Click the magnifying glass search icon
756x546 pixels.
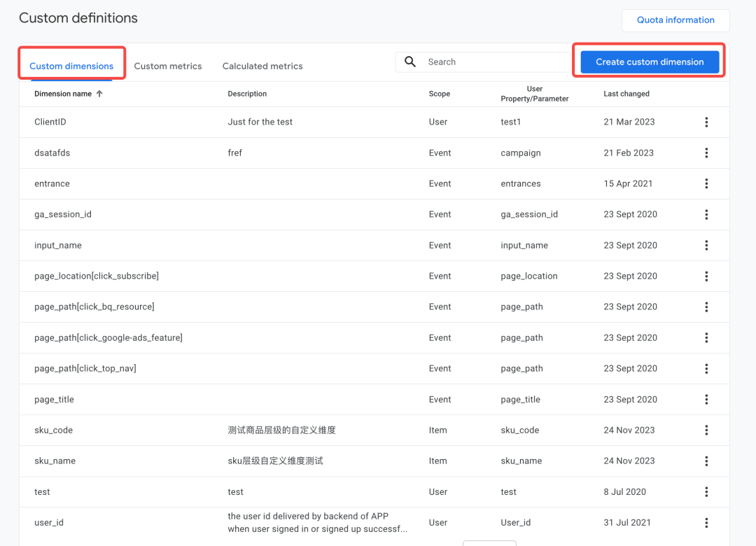(410, 62)
